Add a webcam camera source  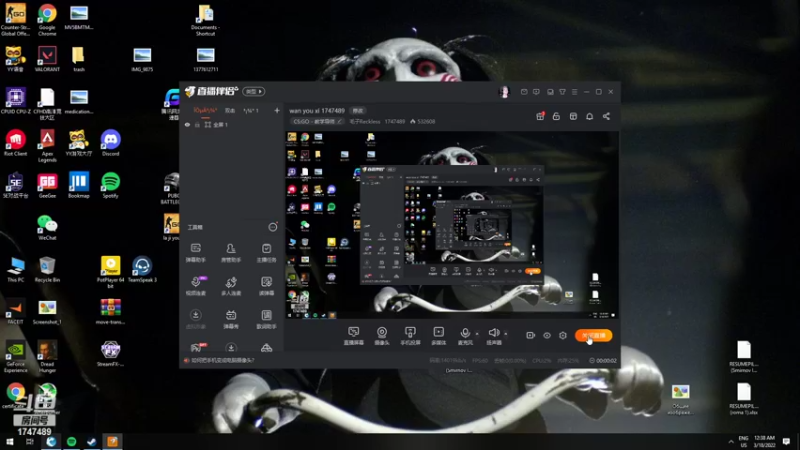tap(382, 336)
